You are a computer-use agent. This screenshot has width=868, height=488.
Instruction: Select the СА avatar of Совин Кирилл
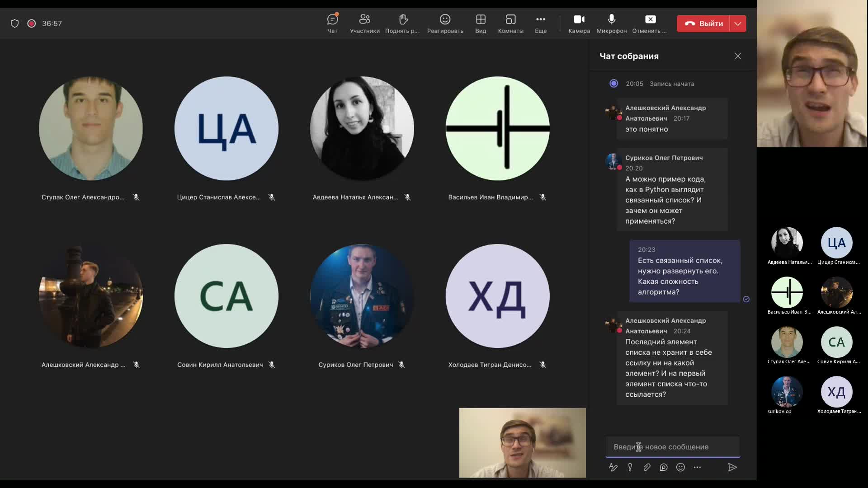pyautogui.click(x=226, y=296)
